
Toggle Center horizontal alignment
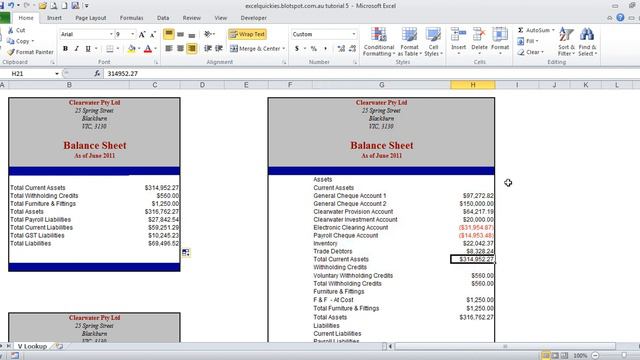pos(180,49)
